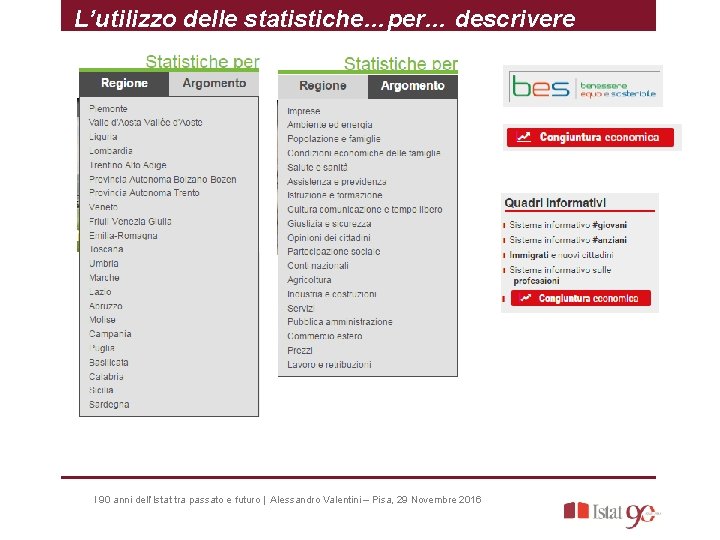Select Salute e sanità topic
This screenshot has height=540, width=720.
click(x=317, y=168)
